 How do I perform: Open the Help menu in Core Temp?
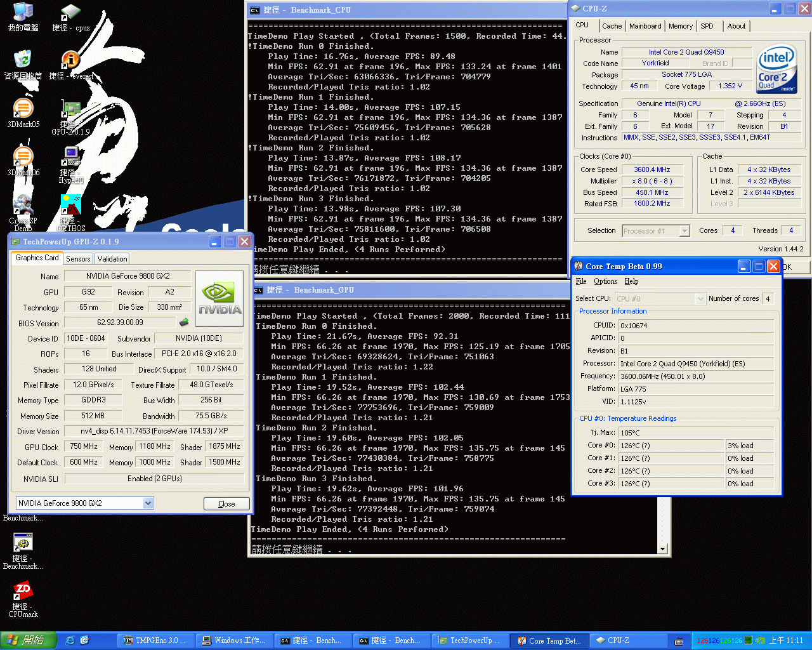631,281
